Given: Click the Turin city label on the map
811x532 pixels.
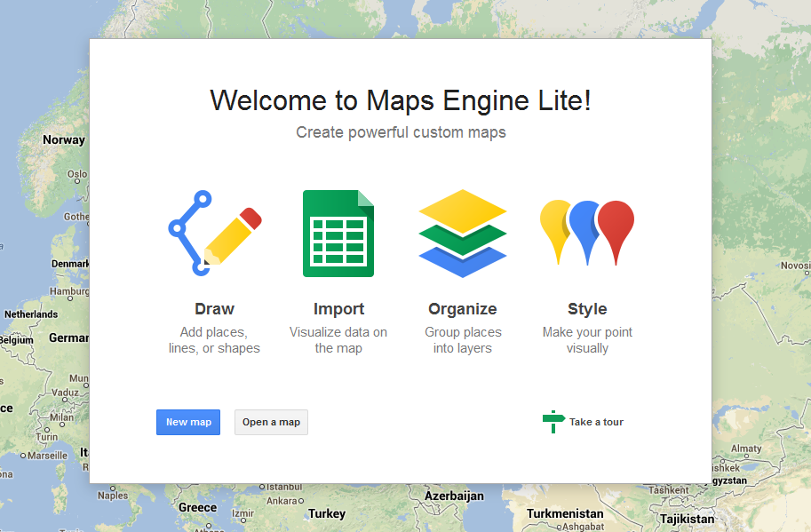Looking at the screenshot, I should coord(47,437).
